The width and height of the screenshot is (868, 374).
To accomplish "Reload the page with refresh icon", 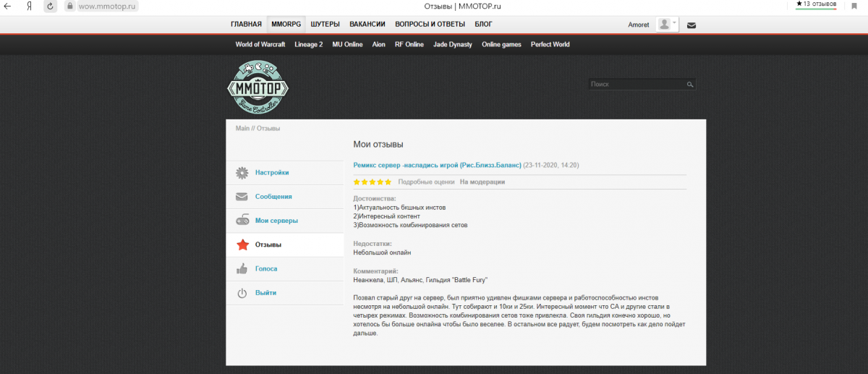I will point(50,6).
